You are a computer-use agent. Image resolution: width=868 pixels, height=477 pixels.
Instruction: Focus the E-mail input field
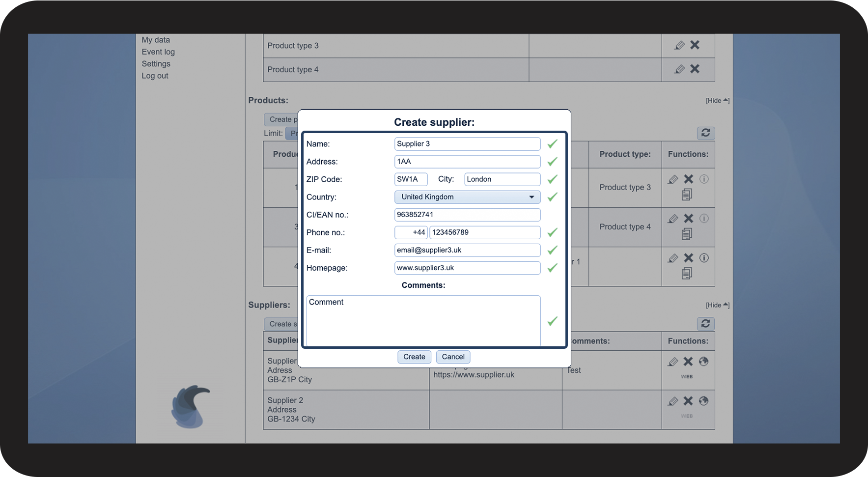pos(467,250)
